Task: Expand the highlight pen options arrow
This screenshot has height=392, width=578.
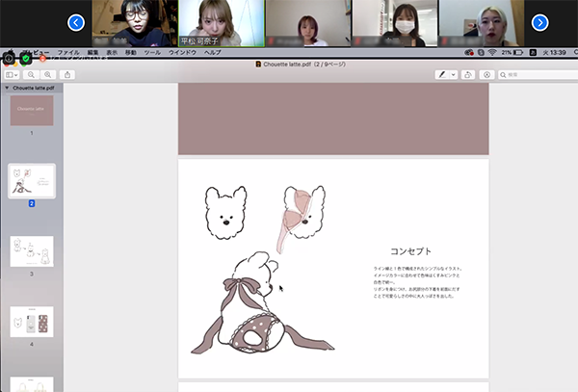Action: (453, 74)
